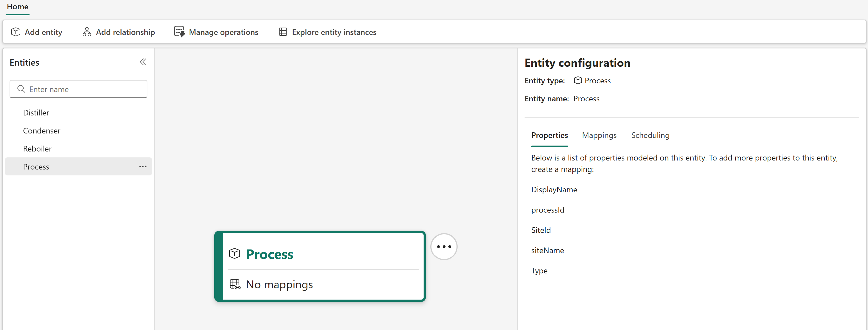Open the Reboiler entity
Viewport: 868px width, 330px height.
37,148
